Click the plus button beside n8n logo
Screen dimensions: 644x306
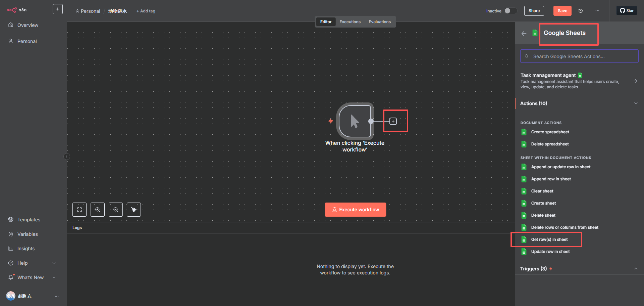click(x=58, y=9)
